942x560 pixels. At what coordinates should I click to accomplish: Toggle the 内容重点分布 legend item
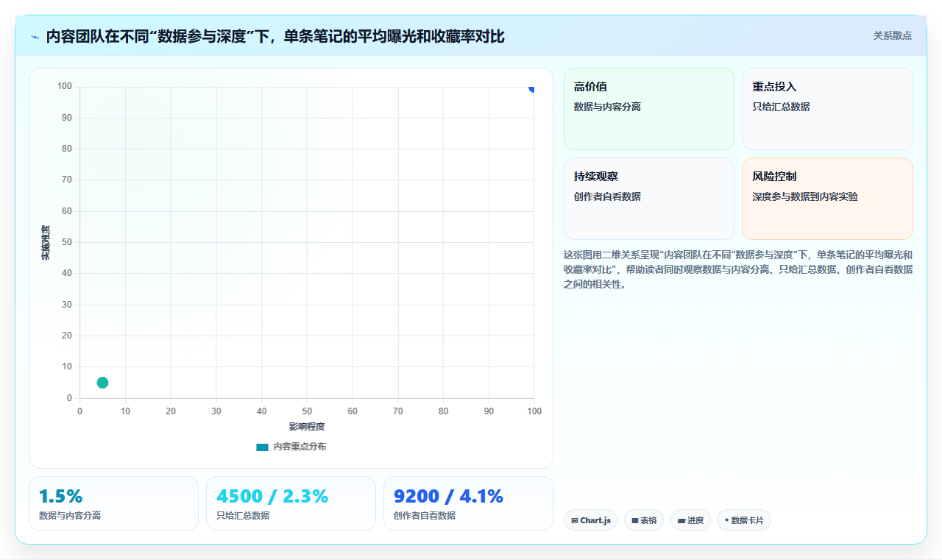tap(291, 447)
